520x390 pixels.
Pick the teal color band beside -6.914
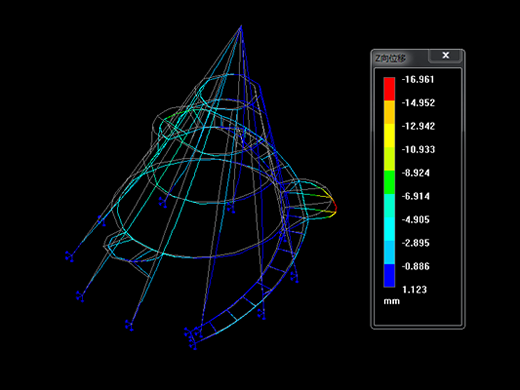(x=389, y=205)
